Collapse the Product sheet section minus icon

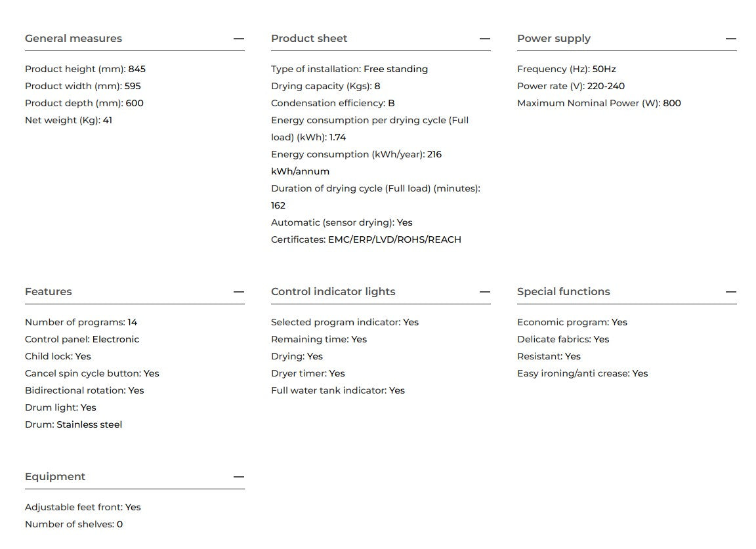[x=485, y=39]
